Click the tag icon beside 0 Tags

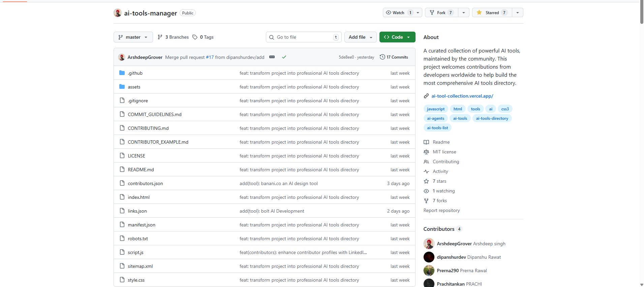[195, 37]
